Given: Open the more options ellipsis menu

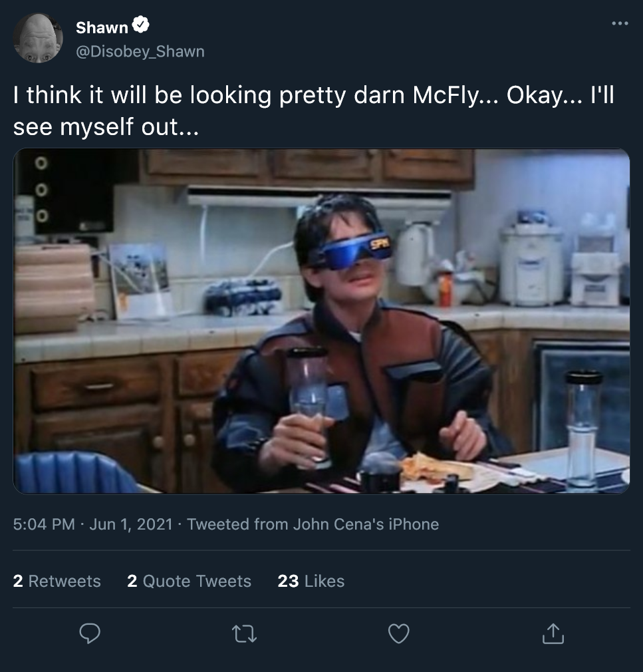Looking at the screenshot, I should pos(619,23).
